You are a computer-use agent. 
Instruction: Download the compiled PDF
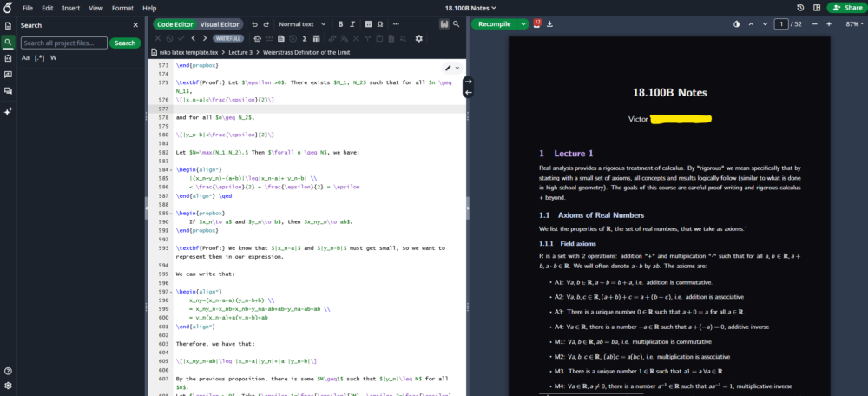click(550, 24)
